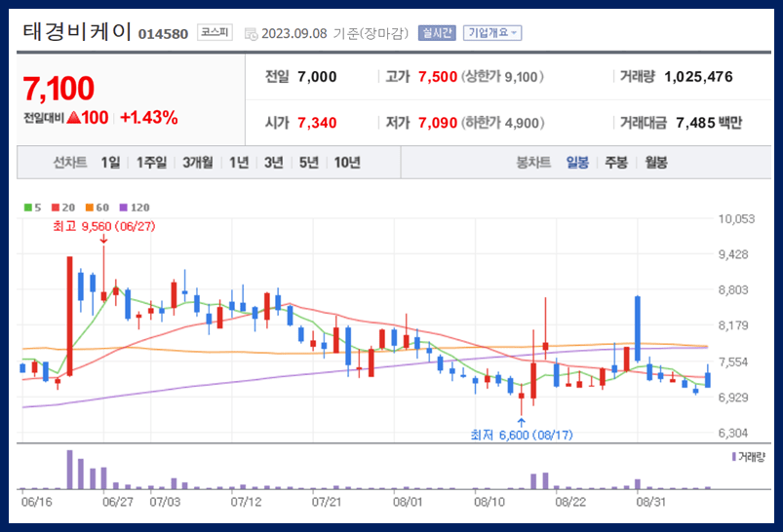The height and width of the screenshot is (532, 783).
Task: Click the 거래량 1,025,476 value
Action: [x=698, y=77]
